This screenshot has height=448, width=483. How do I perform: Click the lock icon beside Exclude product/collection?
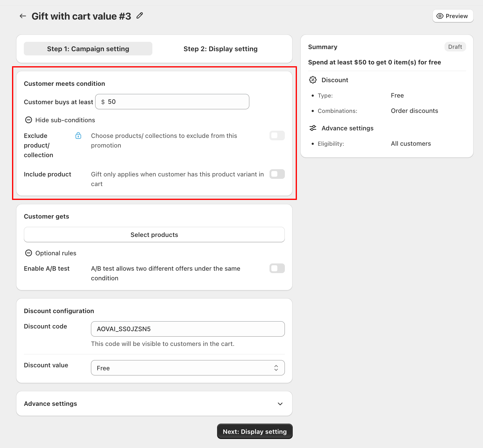[x=78, y=135]
